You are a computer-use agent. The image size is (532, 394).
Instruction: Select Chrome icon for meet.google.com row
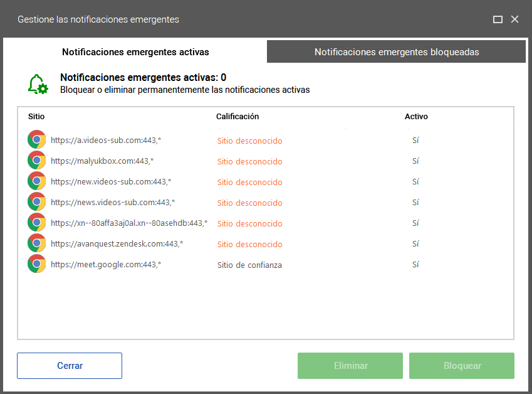click(36, 264)
